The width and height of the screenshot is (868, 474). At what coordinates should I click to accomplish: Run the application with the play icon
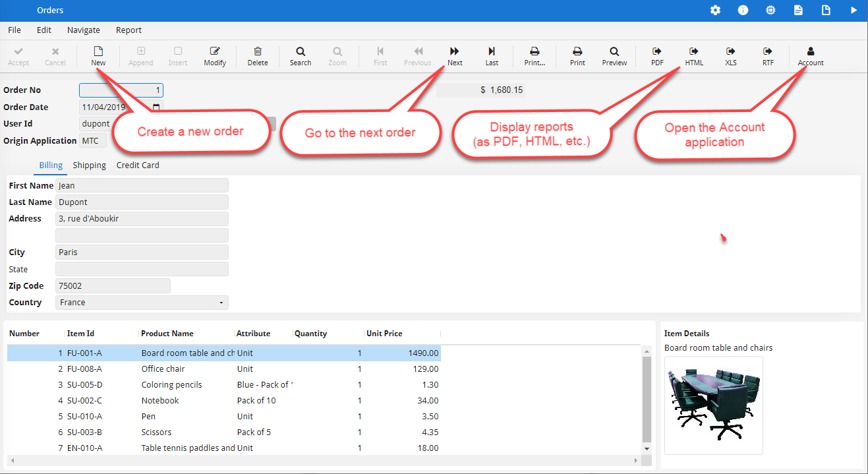[x=854, y=10]
